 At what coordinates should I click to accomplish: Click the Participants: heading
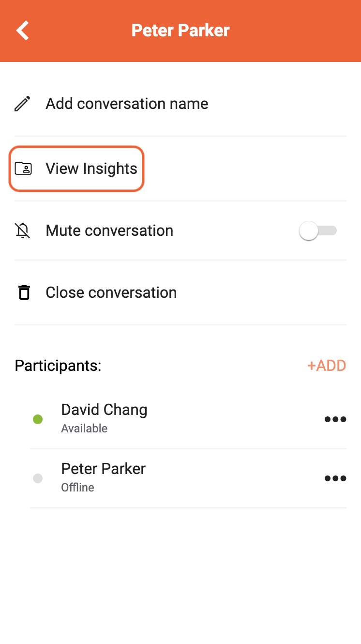pyautogui.click(x=58, y=366)
